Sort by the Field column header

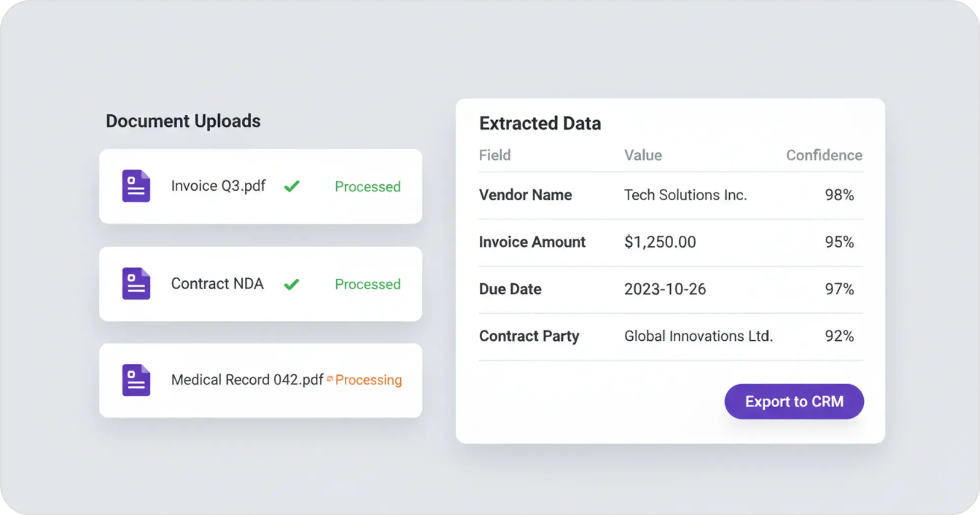[x=495, y=155]
